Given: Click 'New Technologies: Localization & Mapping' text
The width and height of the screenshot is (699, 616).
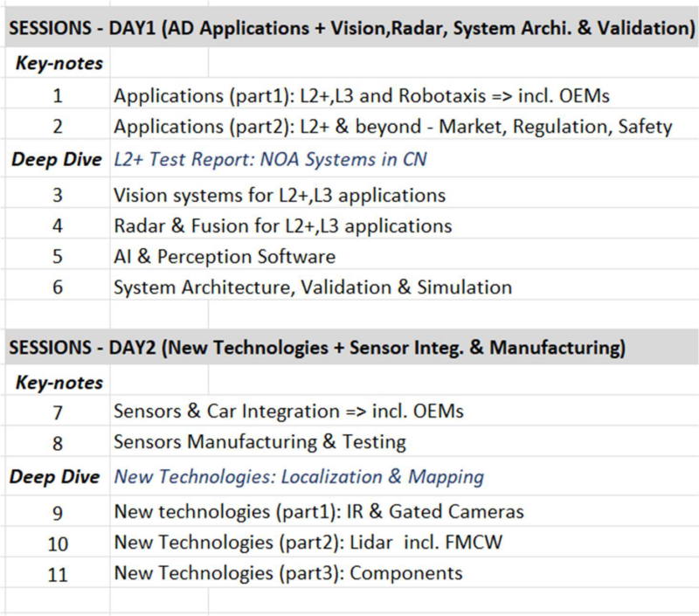Looking at the screenshot, I should pos(299,477).
